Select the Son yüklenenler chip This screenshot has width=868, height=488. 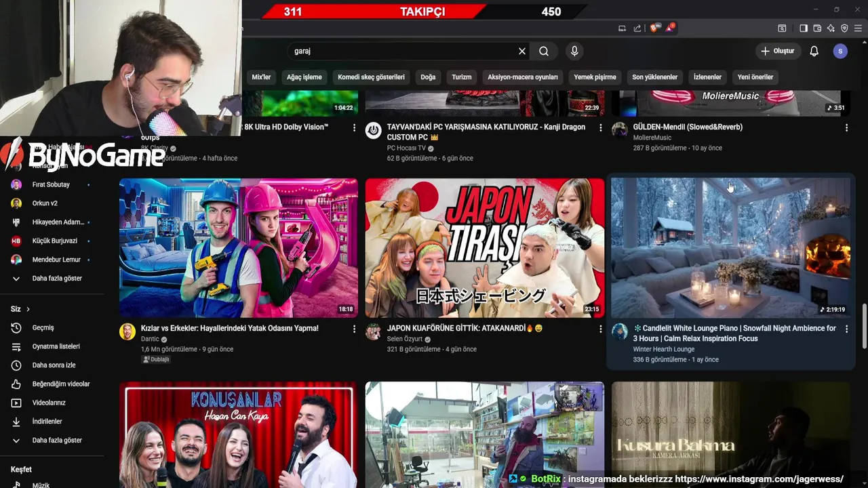click(x=655, y=77)
